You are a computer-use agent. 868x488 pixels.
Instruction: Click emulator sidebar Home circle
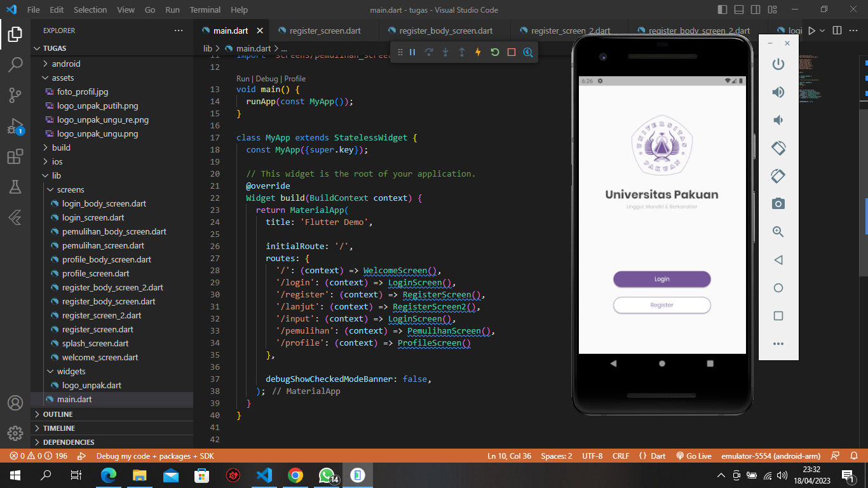pyautogui.click(x=778, y=288)
